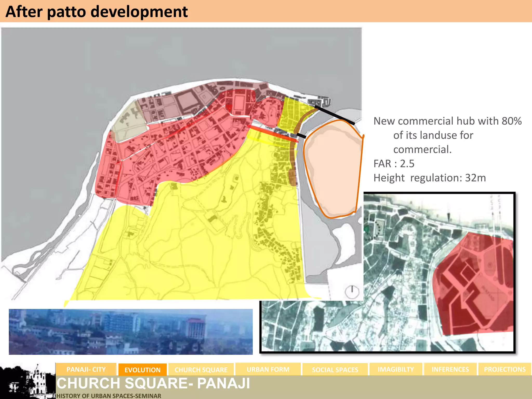Viewport: 532px width, 399px height.
Task: Click 'HISTORY OF URBAN SPACES-SEMINAR' footer text
Action: pyautogui.click(x=109, y=396)
